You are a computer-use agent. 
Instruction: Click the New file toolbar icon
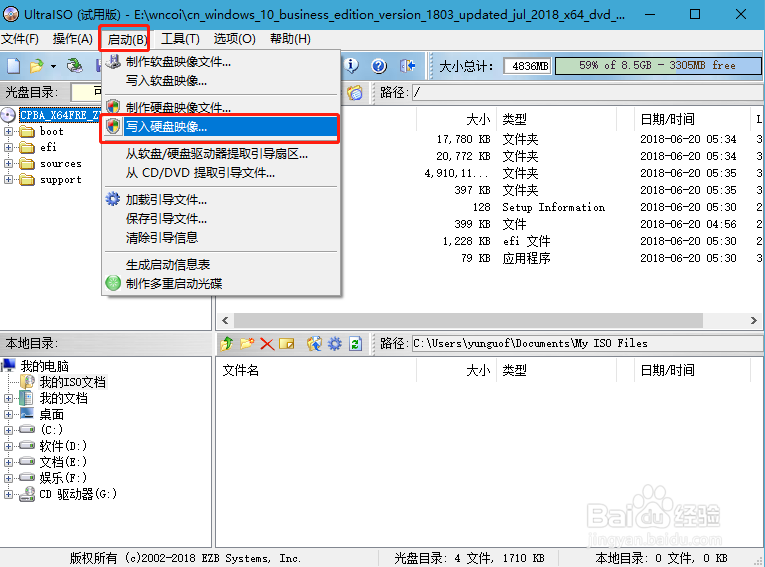tap(14, 65)
